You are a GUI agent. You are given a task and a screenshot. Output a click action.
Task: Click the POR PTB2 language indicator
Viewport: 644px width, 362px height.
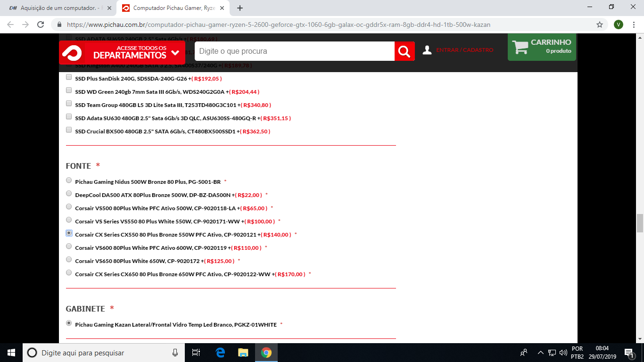pyautogui.click(x=577, y=353)
